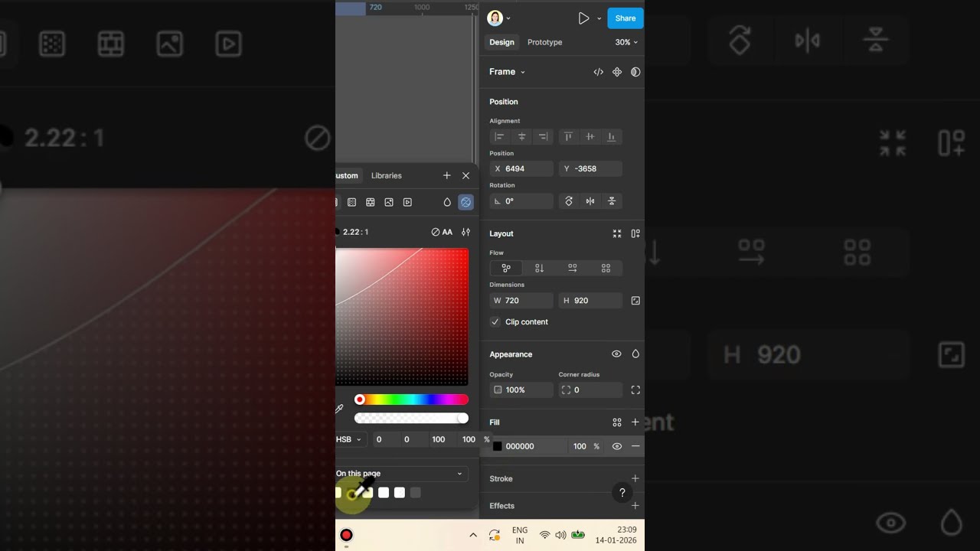The height and width of the screenshot is (551, 980).
Task: Click the contrast check icon in the color picker
Action: [x=465, y=202]
